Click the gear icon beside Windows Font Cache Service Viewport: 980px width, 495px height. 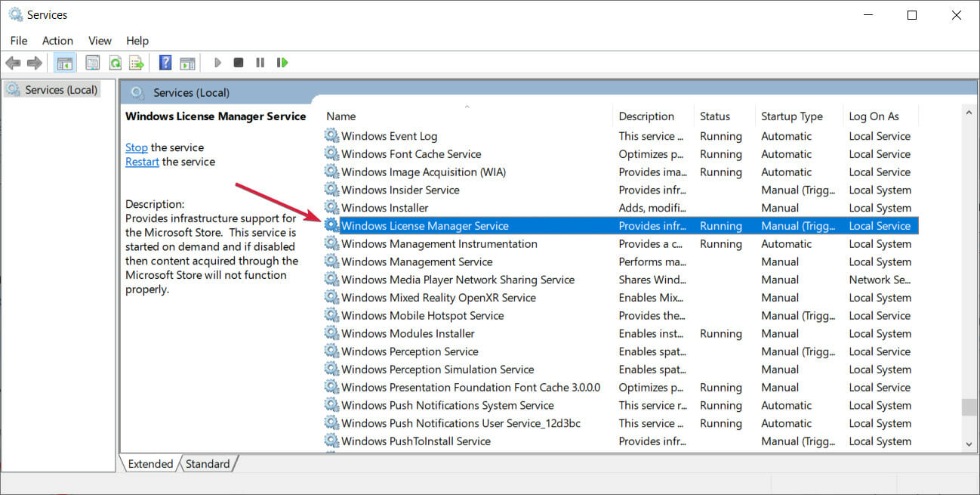click(x=331, y=154)
